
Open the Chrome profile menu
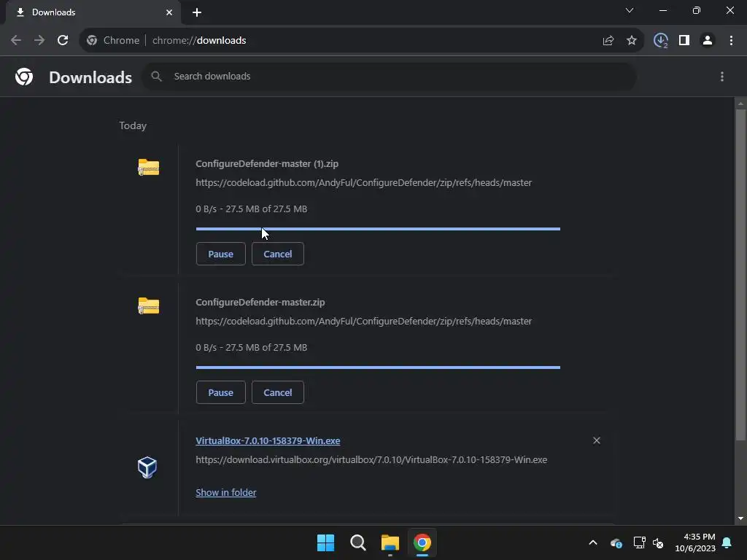tap(708, 41)
